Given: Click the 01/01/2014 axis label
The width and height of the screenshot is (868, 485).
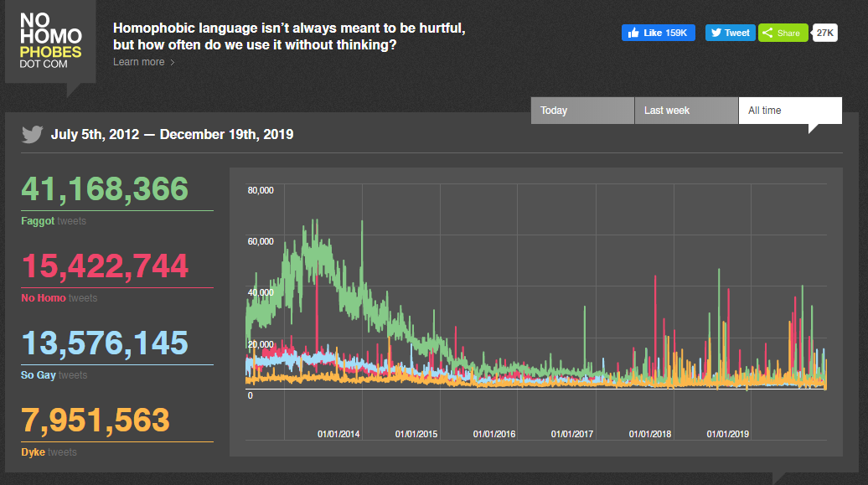Looking at the screenshot, I should (x=338, y=434).
